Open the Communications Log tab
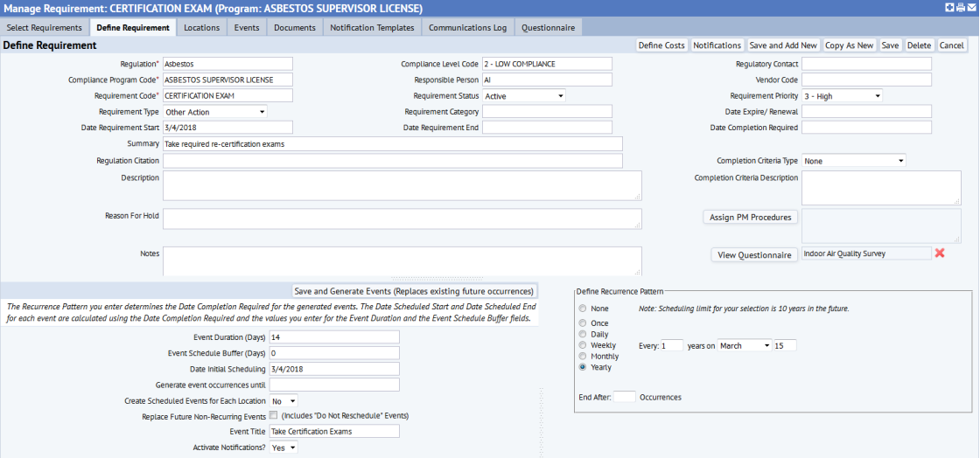 tap(467, 28)
